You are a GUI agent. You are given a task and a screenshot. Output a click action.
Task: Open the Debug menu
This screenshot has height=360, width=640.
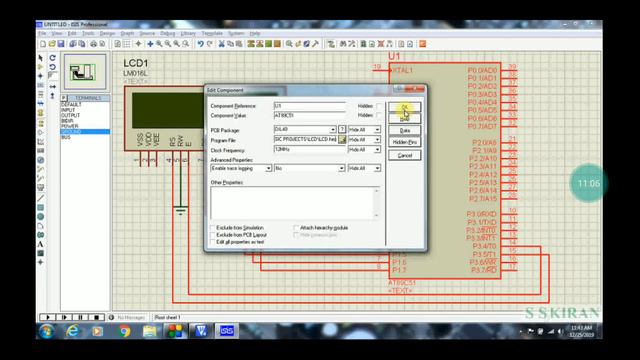click(167, 33)
